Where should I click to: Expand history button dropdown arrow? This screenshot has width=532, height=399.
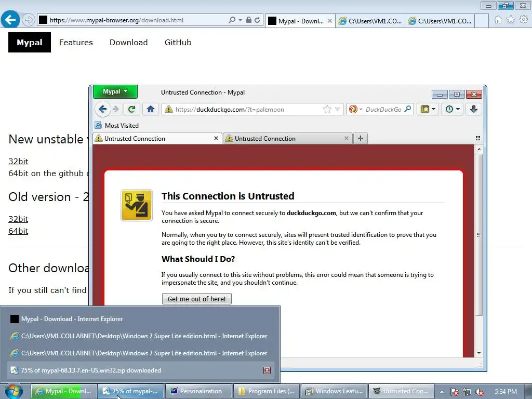(x=458, y=109)
